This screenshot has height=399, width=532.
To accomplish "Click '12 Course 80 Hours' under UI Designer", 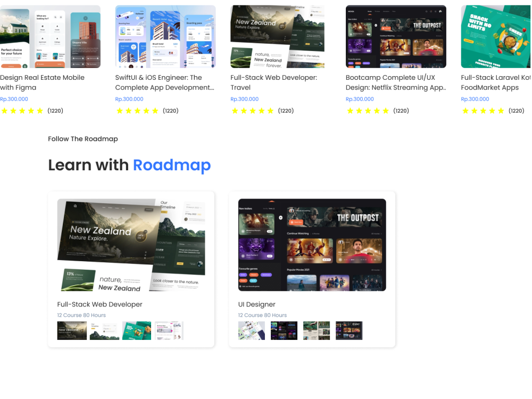I will (x=262, y=315).
